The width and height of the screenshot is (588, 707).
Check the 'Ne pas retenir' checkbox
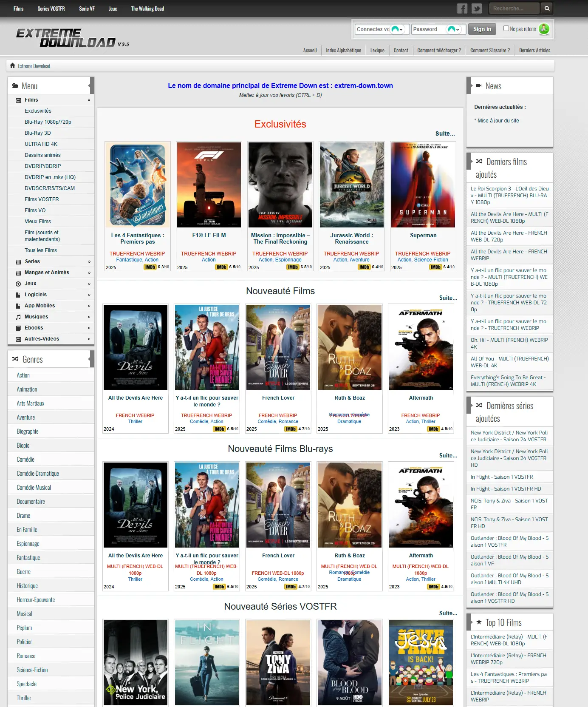point(506,28)
